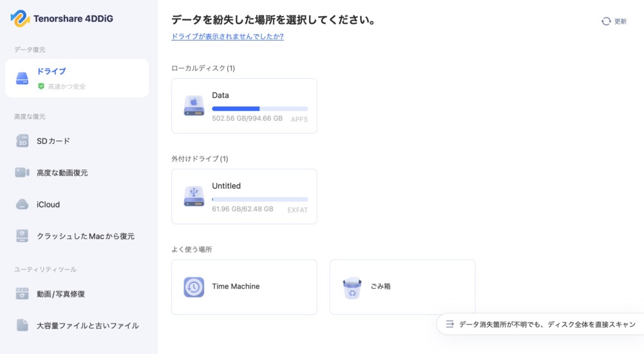Select the Untitled external drive card
This screenshot has height=354, width=644.
[x=244, y=196]
